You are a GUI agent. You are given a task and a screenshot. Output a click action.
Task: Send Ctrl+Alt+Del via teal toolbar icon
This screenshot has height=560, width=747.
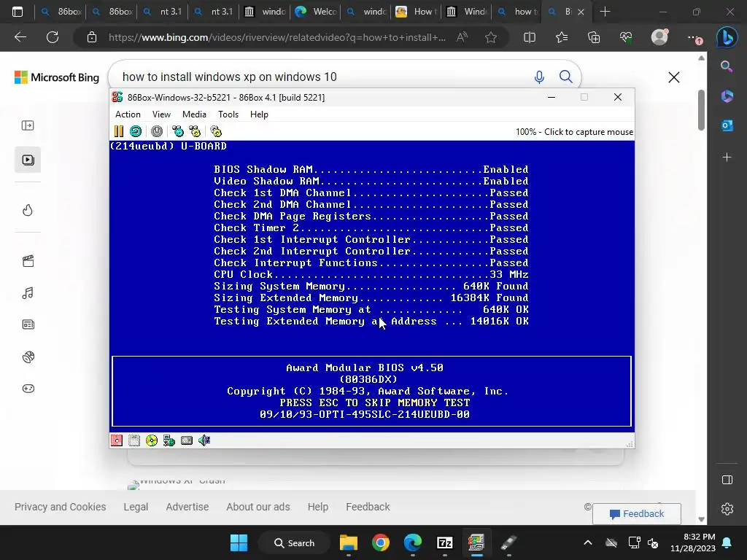pos(178,131)
